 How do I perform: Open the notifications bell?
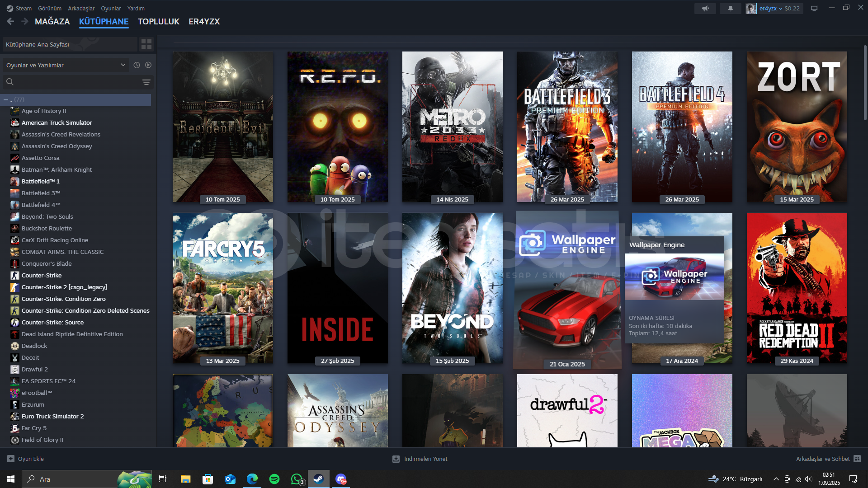pyautogui.click(x=730, y=8)
